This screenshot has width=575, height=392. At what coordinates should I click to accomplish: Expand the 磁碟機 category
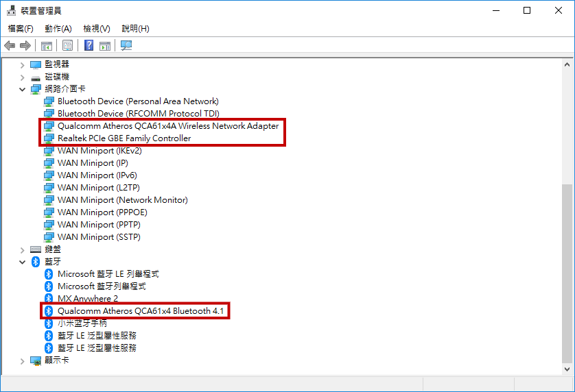point(23,77)
